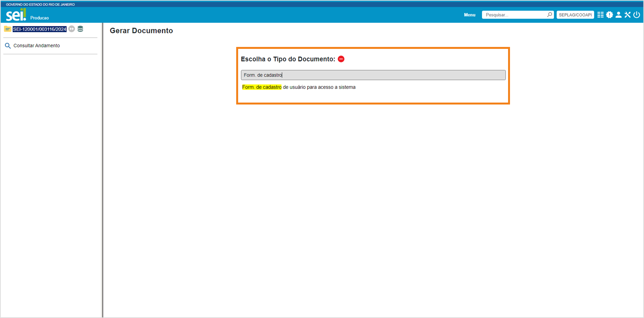
Task: Click the green database stack icon
Action: click(80, 29)
